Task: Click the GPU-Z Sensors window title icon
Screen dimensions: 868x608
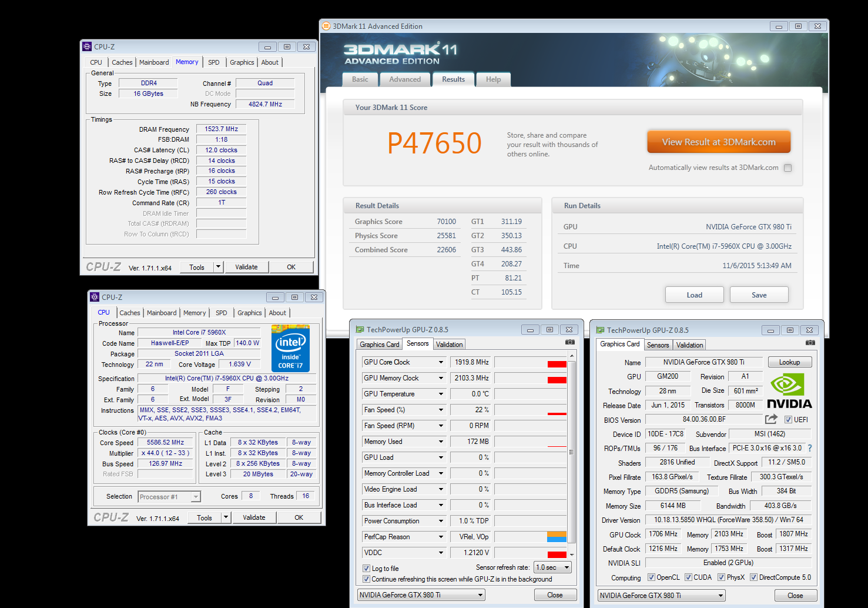Action: tap(360, 330)
